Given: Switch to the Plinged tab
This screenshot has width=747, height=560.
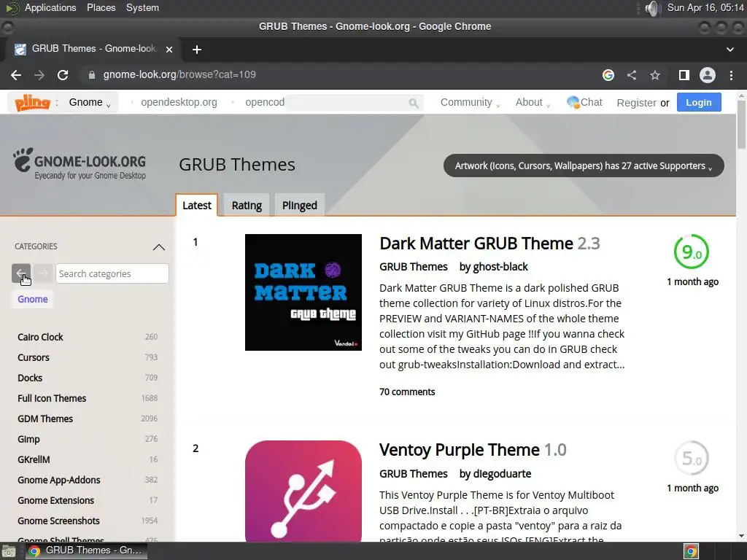Looking at the screenshot, I should pos(300,205).
